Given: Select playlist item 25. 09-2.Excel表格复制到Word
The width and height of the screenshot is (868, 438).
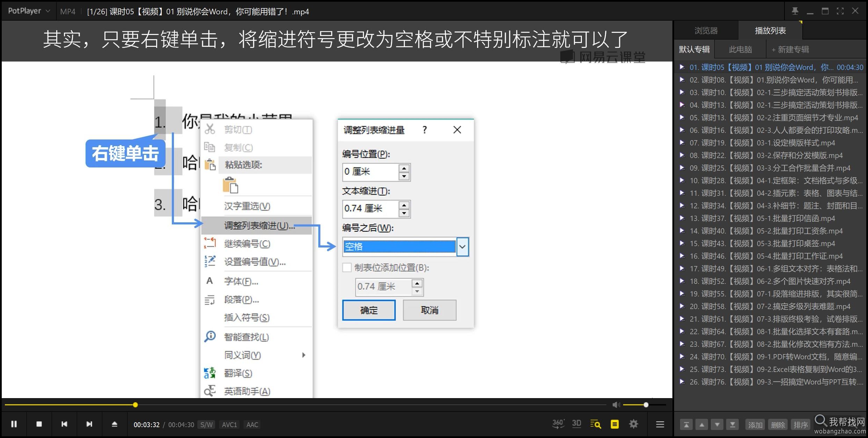Looking at the screenshot, I should (x=771, y=369).
